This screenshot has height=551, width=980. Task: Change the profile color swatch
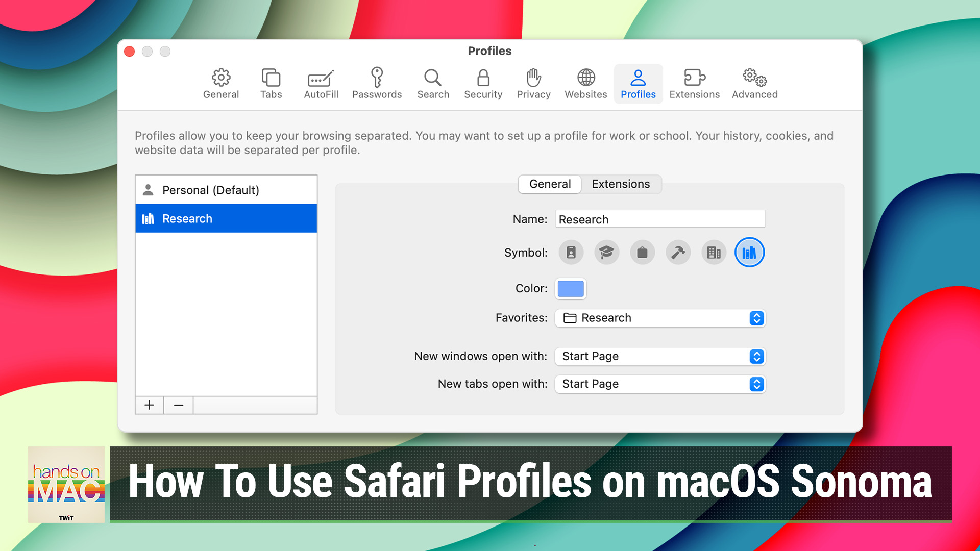pos(570,288)
